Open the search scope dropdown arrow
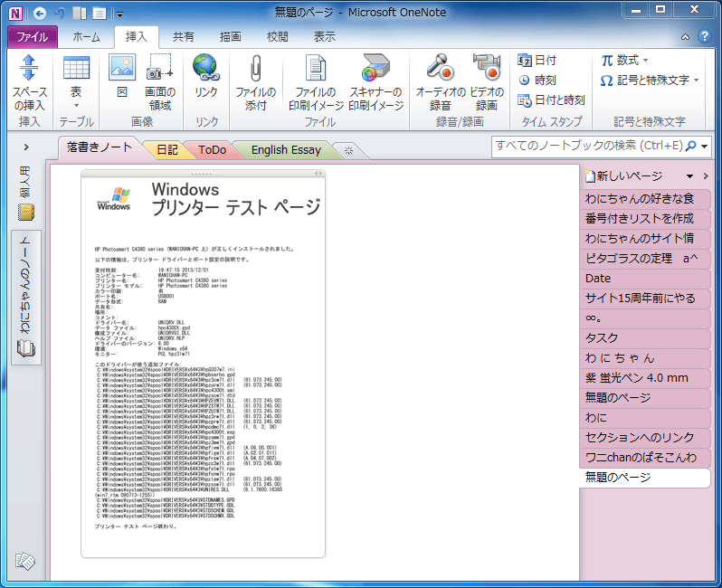The image size is (722, 588). point(704,147)
